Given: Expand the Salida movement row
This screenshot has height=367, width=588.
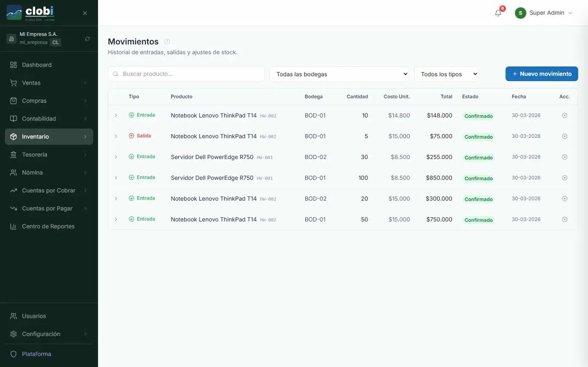Looking at the screenshot, I should tap(116, 136).
